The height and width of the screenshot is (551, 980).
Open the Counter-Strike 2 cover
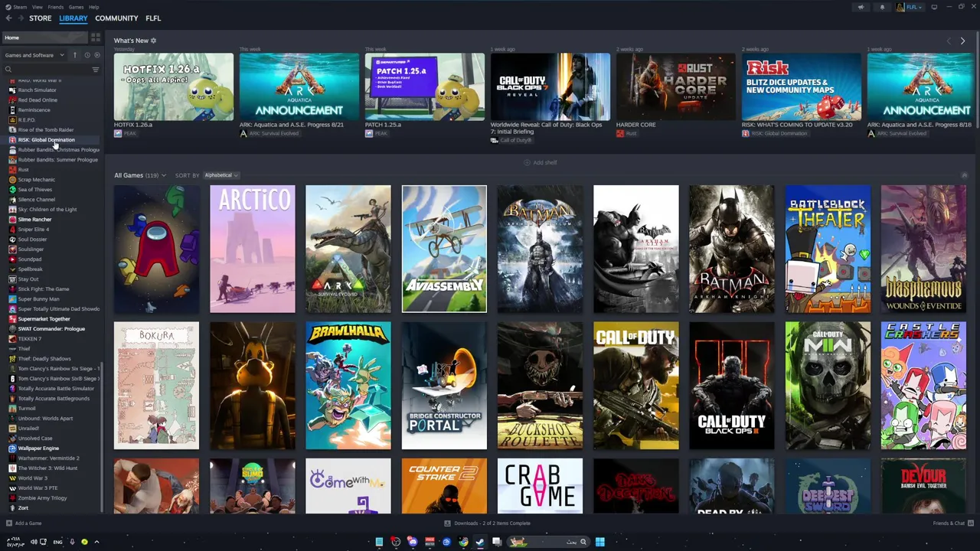tap(444, 486)
